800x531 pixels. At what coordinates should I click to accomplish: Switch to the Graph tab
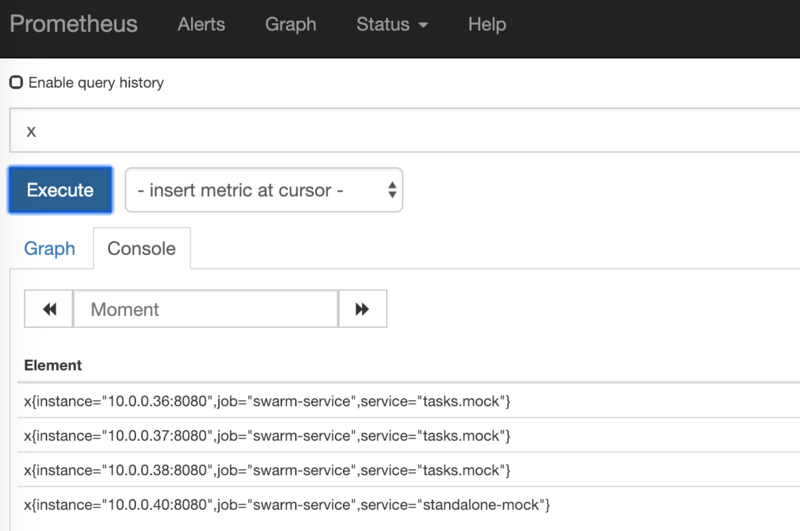(x=49, y=248)
